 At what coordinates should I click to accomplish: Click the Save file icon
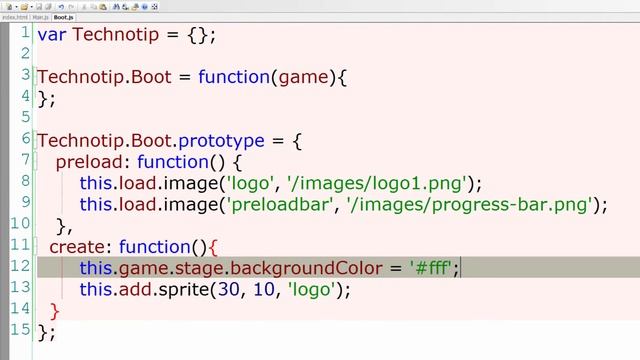39,7
